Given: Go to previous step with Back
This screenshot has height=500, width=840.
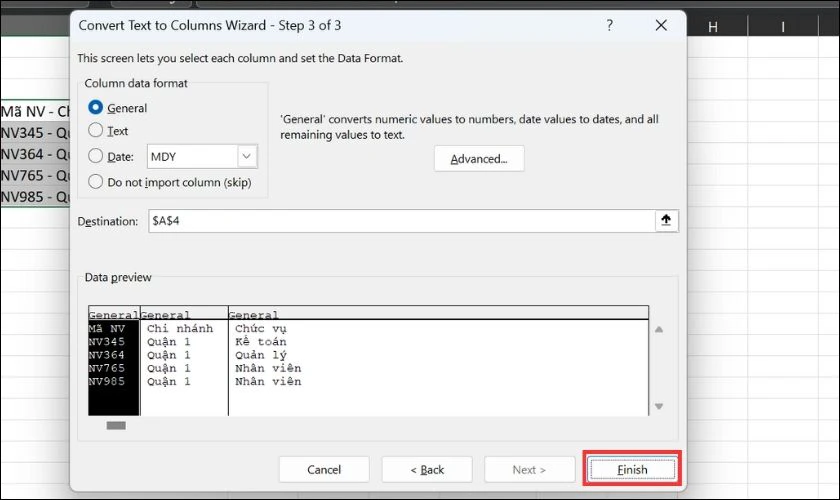Looking at the screenshot, I should point(426,469).
